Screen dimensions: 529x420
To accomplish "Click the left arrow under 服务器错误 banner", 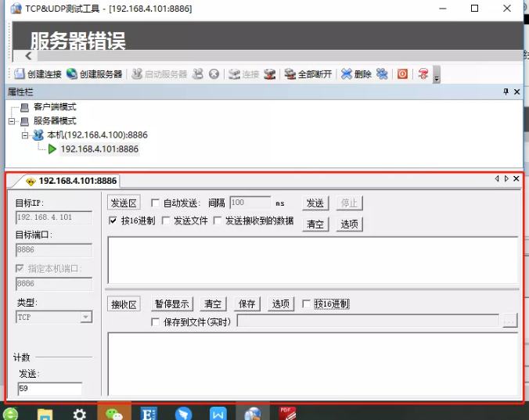I will coord(28,56).
